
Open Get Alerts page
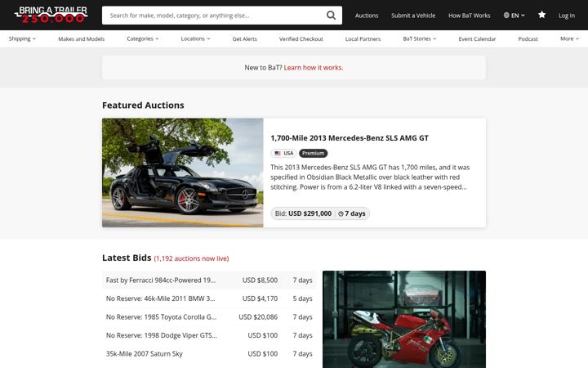[x=244, y=38]
